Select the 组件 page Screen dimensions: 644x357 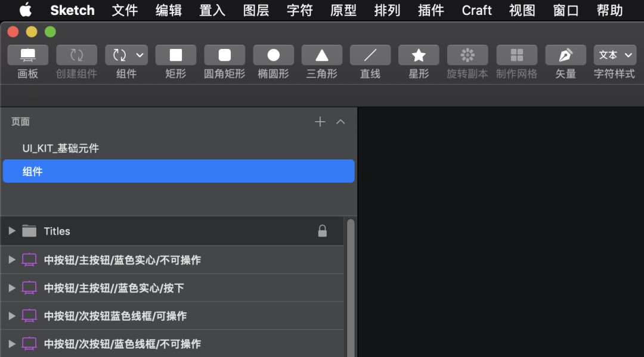[179, 171]
